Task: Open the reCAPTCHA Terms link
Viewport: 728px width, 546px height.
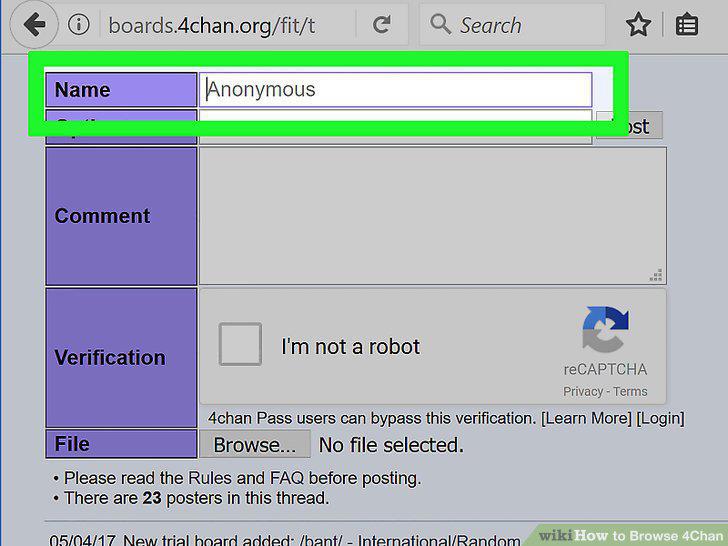Action: click(630, 391)
